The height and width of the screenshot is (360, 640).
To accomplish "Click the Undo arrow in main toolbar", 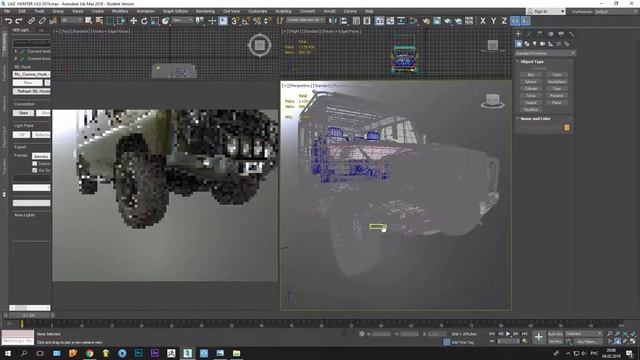I will [x=8, y=21].
